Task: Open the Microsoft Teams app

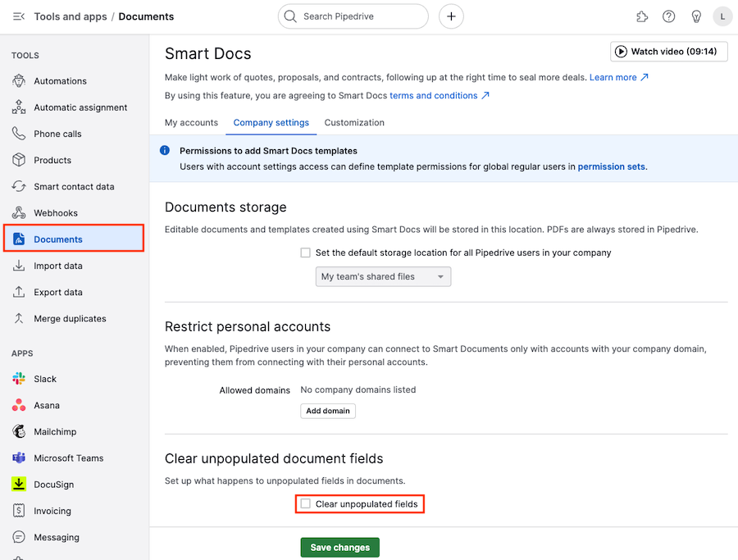Action: pos(69,458)
